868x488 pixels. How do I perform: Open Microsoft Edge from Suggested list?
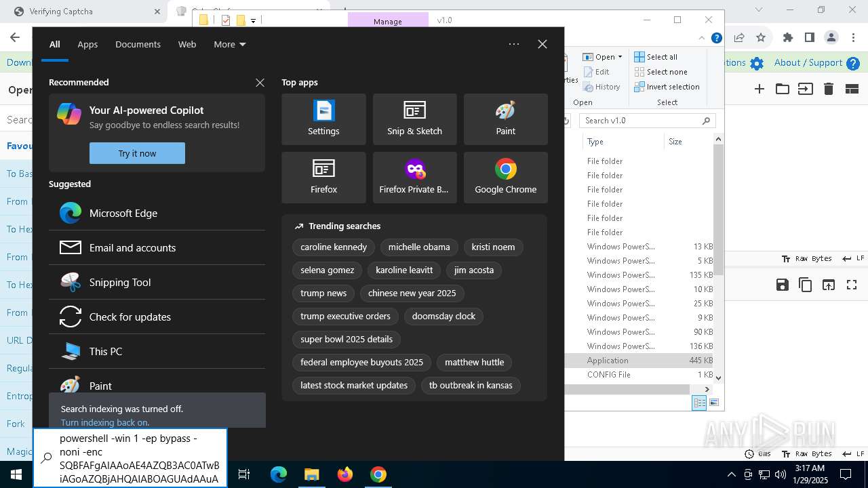click(157, 213)
